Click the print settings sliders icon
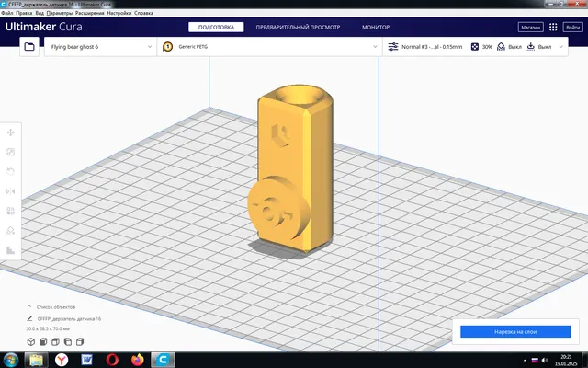This screenshot has width=588, height=368. 393,47
